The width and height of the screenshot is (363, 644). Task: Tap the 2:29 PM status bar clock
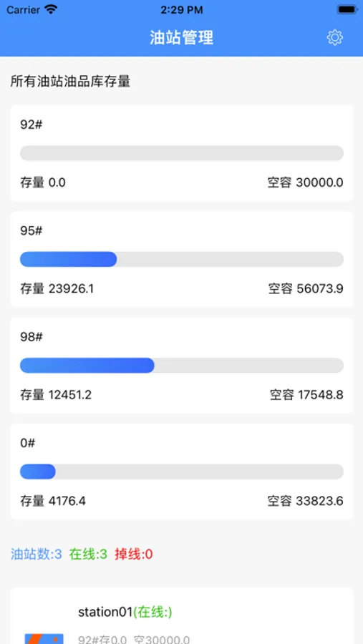pyautogui.click(x=182, y=10)
